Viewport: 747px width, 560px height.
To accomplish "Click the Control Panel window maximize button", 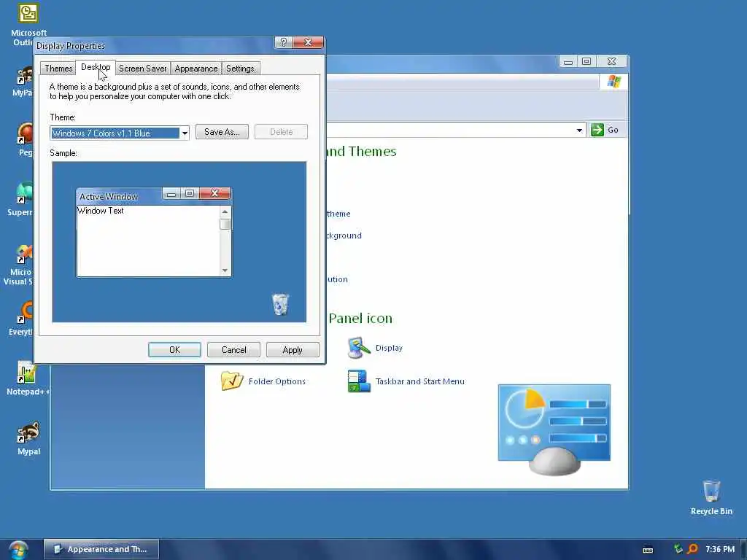I will click(x=587, y=61).
